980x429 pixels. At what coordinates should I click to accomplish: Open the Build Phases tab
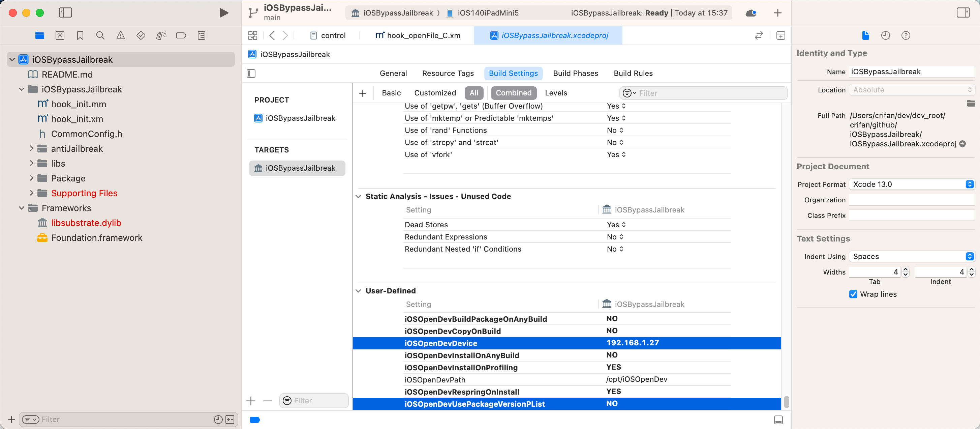(575, 73)
